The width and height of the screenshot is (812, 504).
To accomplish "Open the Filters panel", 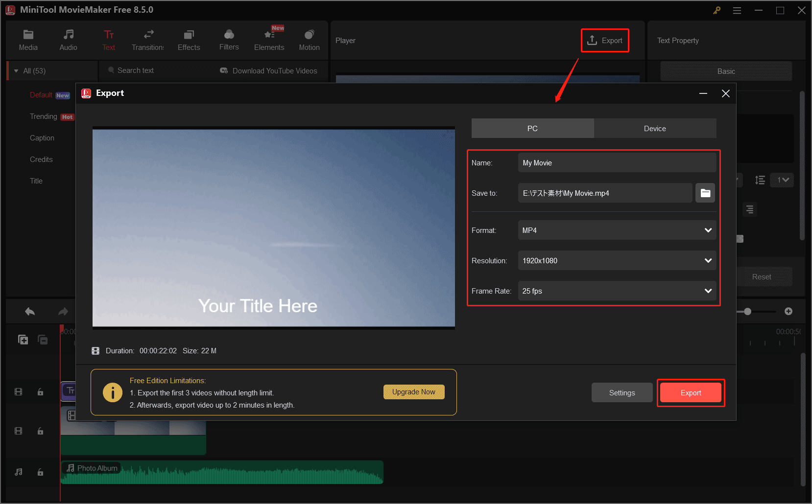I will [229, 39].
